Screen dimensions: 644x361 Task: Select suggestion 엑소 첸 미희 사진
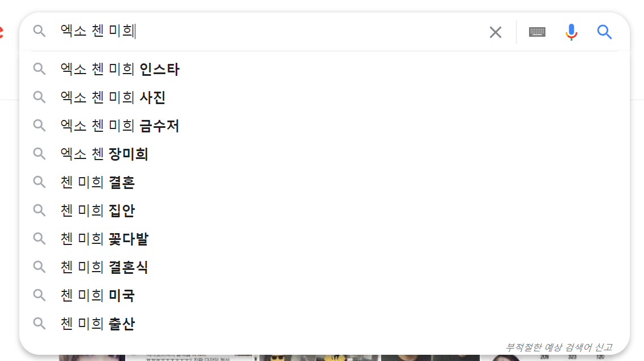[325, 97]
